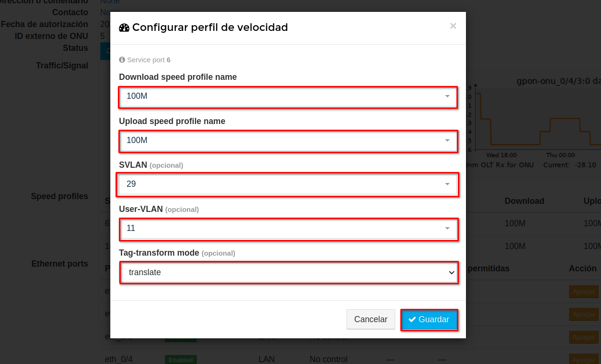Click the info icon beside Service port
Viewport: 601px width, 364px height.
[x=122, y=60]
